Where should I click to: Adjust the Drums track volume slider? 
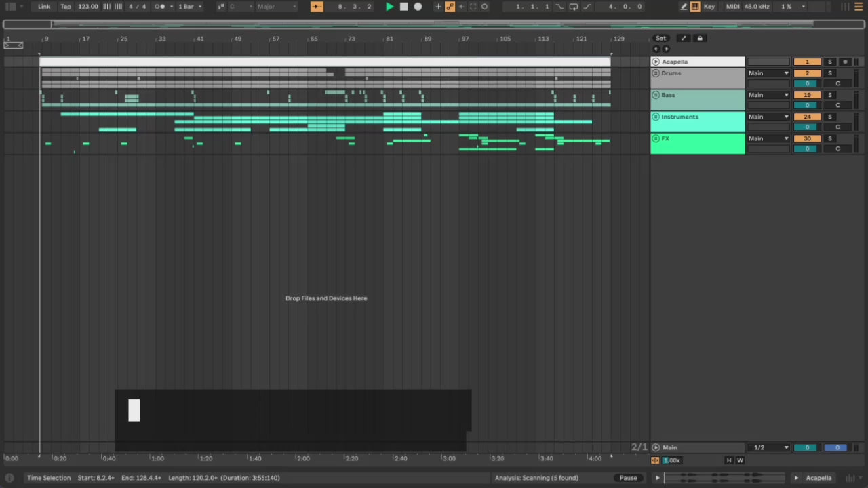[x=806, y=83]
